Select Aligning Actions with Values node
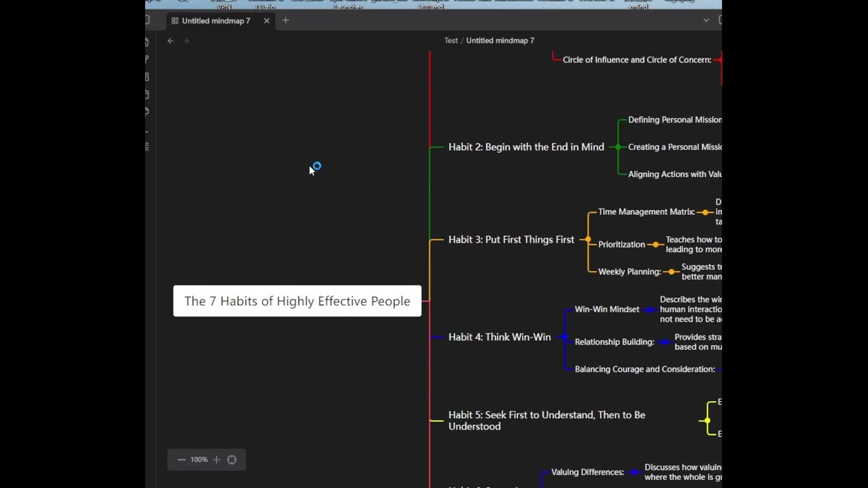 coord(675,174)
